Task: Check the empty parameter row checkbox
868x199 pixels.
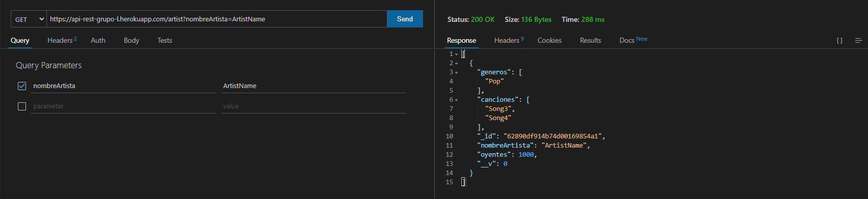Action: (22, 106)
